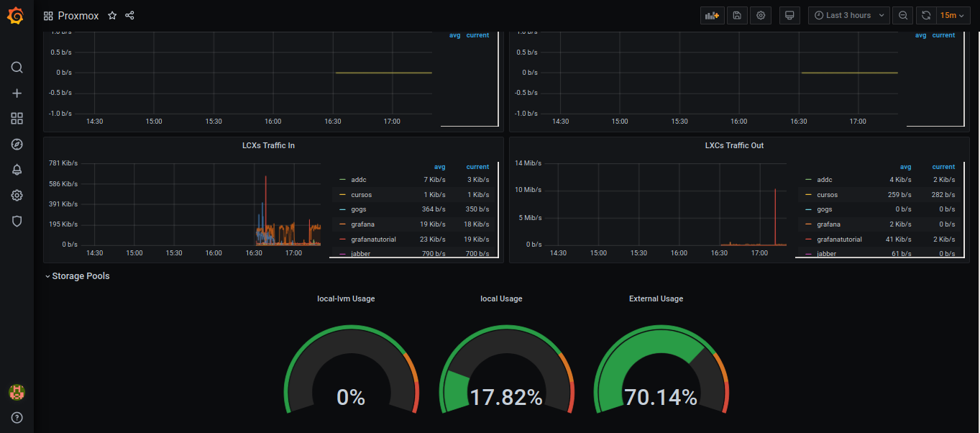Toggle grafana series in Traffic Out legend

(x=829, y=224)
